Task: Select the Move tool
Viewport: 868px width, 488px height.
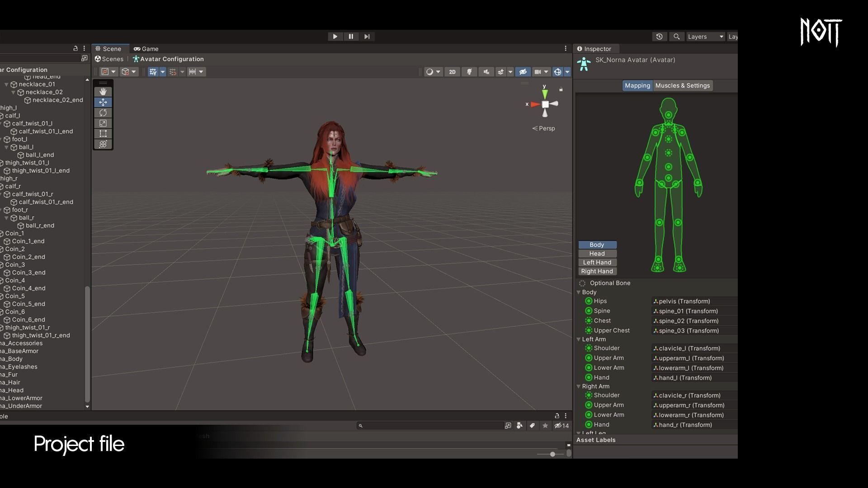Action: pos(103,102)
